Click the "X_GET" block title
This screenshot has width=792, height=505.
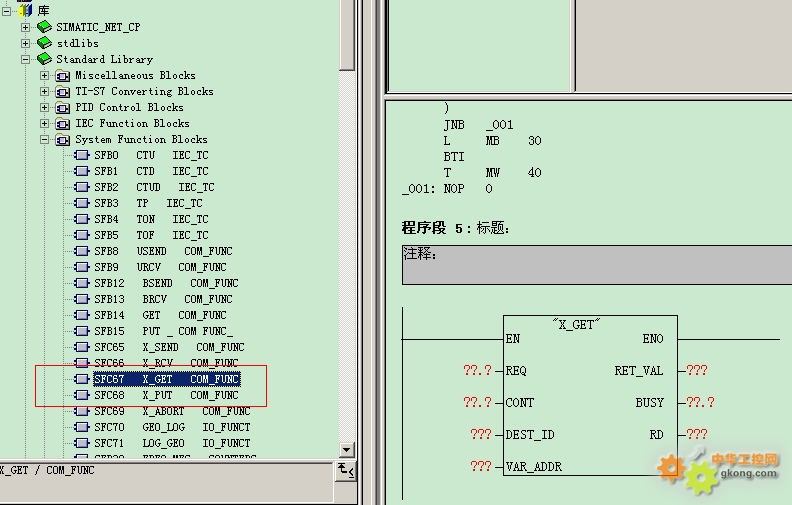point(576,325)
